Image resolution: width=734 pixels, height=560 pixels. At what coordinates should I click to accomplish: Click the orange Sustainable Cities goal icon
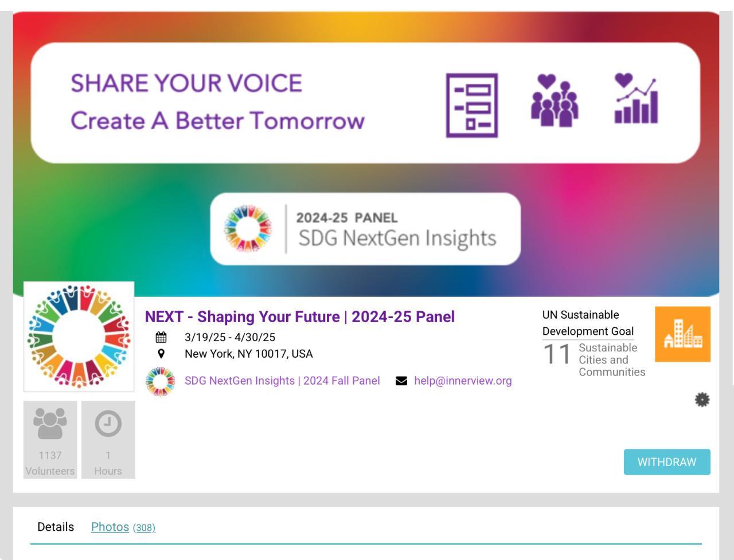pos(682,334)
